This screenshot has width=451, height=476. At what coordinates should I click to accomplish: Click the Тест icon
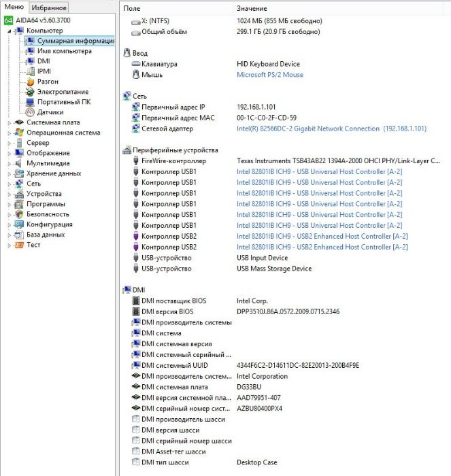pos(19,245)
